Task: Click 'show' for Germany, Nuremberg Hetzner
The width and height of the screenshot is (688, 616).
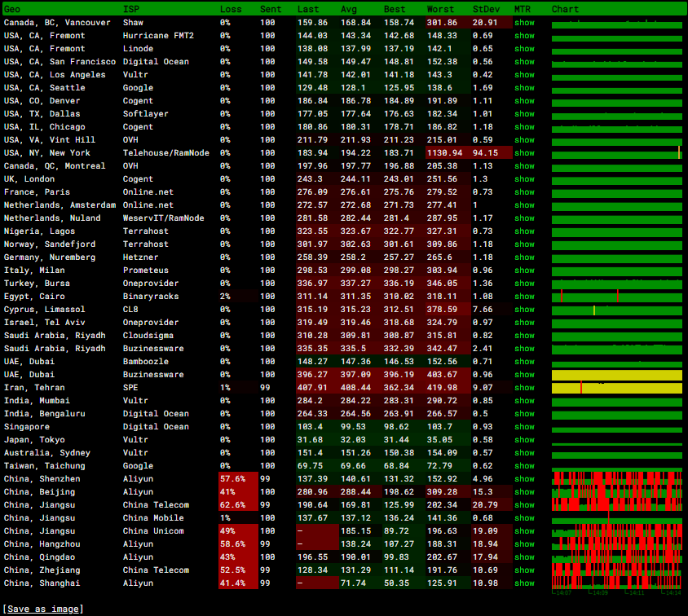Action: point(524,257)
